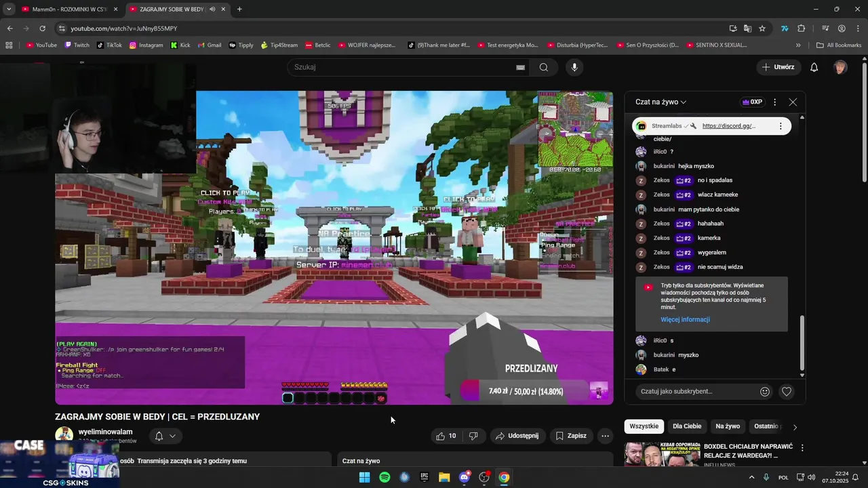Screen dimensions: 868x488
Task: Send a heart reaction in live chat
Action: tap(787, 391)
